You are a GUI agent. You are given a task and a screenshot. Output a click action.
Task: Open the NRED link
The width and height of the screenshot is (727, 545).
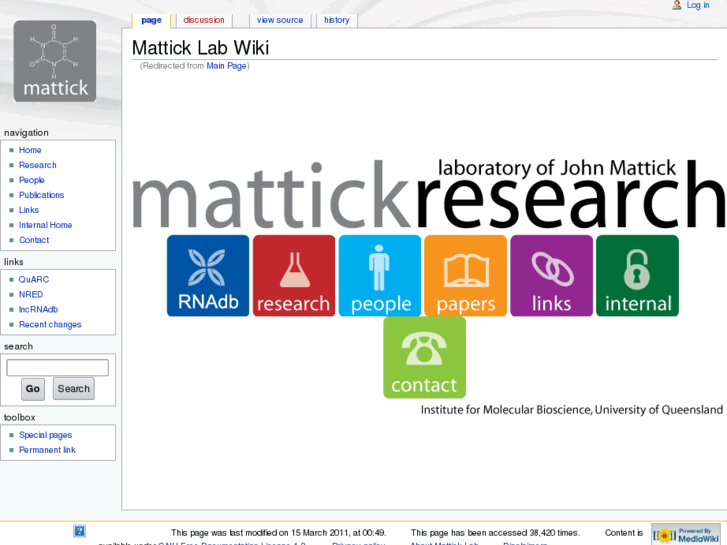tap(31, 295)
